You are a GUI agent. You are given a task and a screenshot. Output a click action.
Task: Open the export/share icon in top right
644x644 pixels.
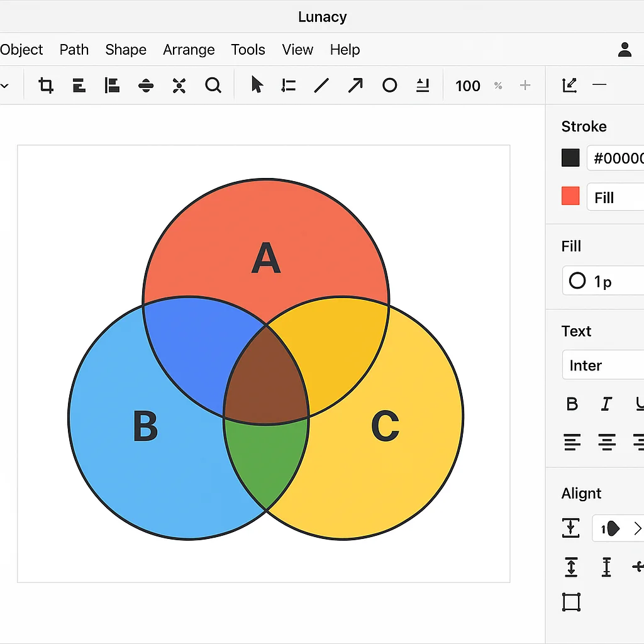(569, 85)
